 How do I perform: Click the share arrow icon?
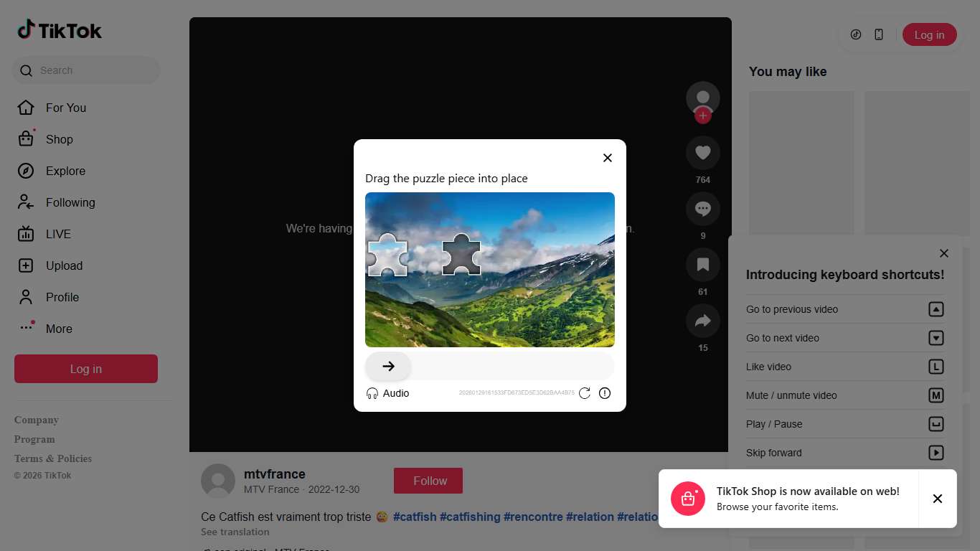(702, 321)
